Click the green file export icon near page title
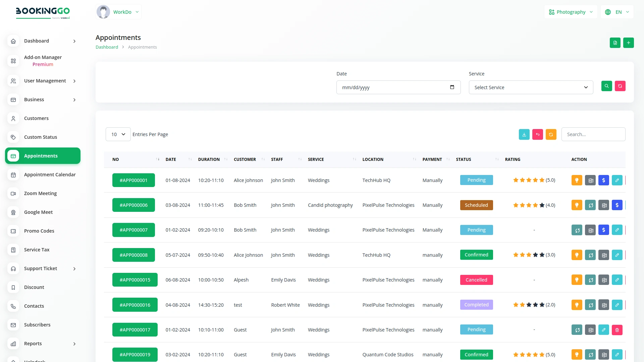Image resolution: width=644 pixels, height=362 pixels. click(x=615, y=43)
